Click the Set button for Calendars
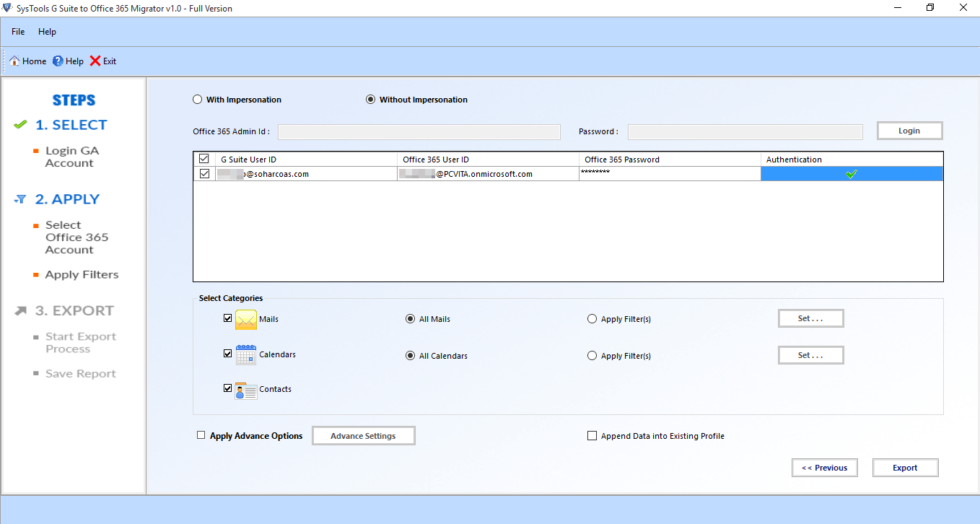The image size is (980, 524). coord(810,355)
